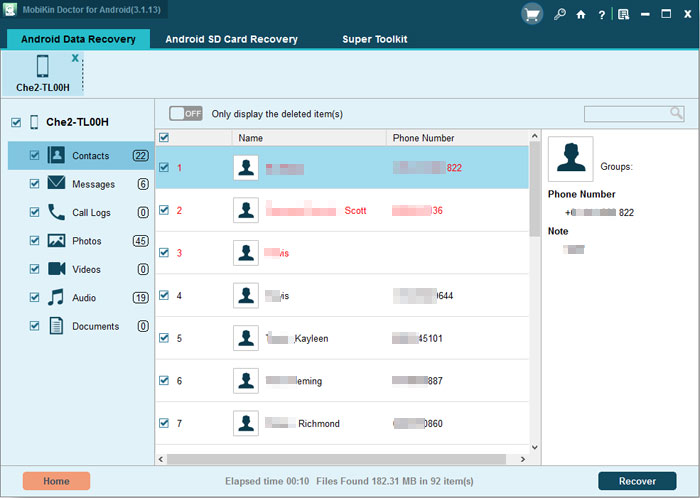The image size is (700, 498).
Task: Select Photos category in sidebar
Action: pos(81,241)
